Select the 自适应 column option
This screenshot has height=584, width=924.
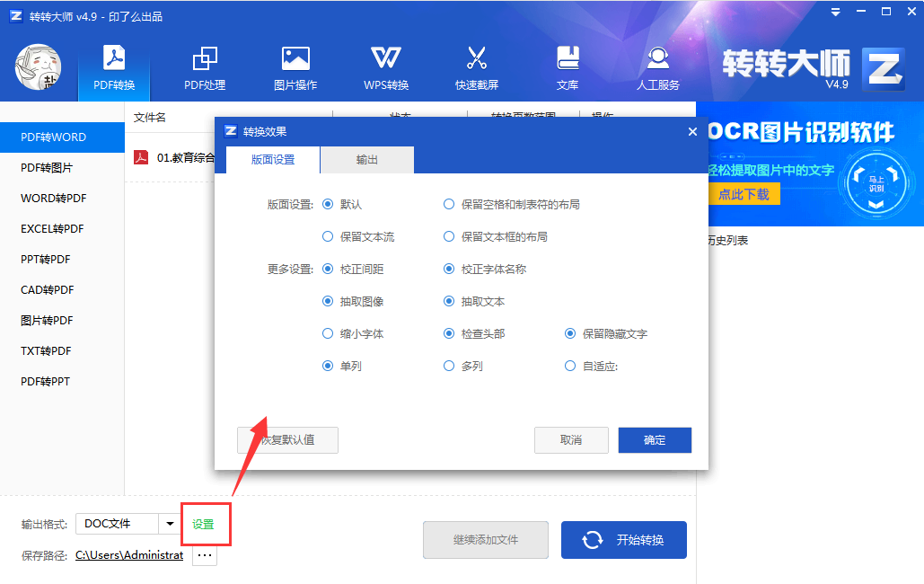pyautogui.click(x=570, y=366)
